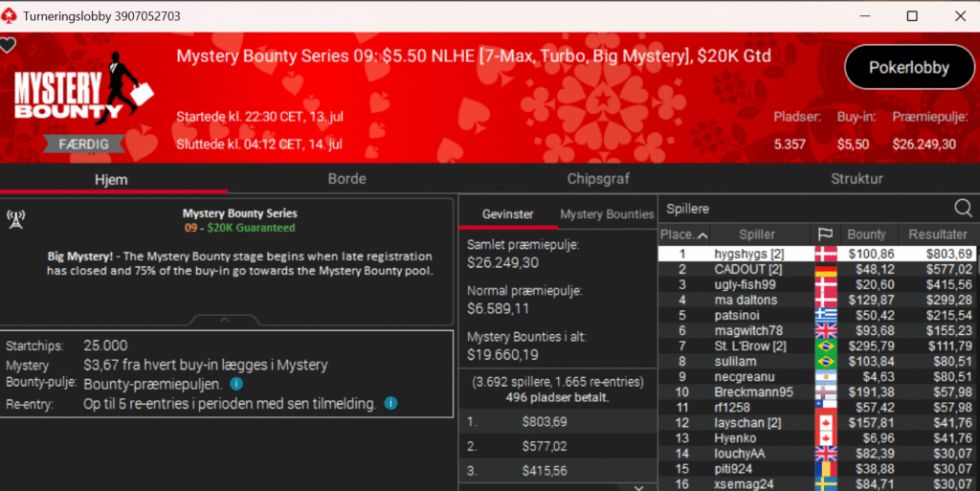
Task: Show Mystery Bounty pool info icon
Action: [236, 384]
